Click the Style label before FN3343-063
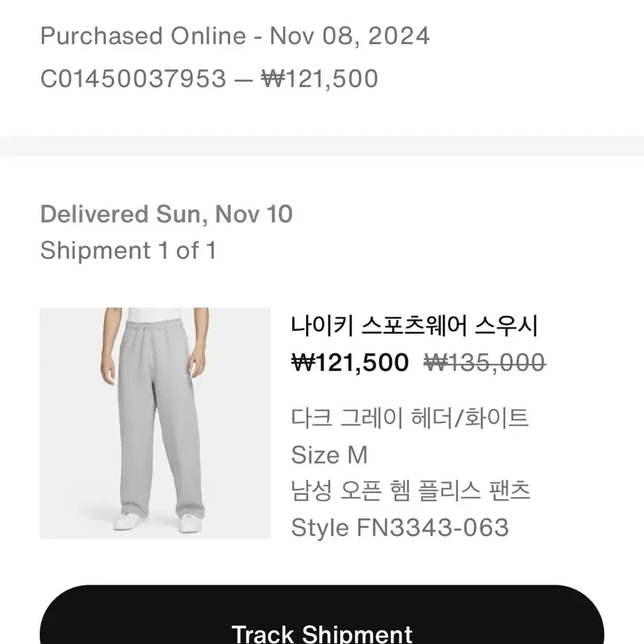Image resolution: width=644 pixels, height=644 pixels. coord(320,528)
